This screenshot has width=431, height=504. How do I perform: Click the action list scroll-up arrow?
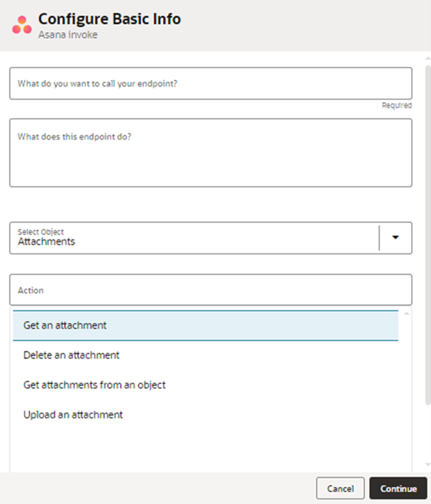tap(406, 314)
